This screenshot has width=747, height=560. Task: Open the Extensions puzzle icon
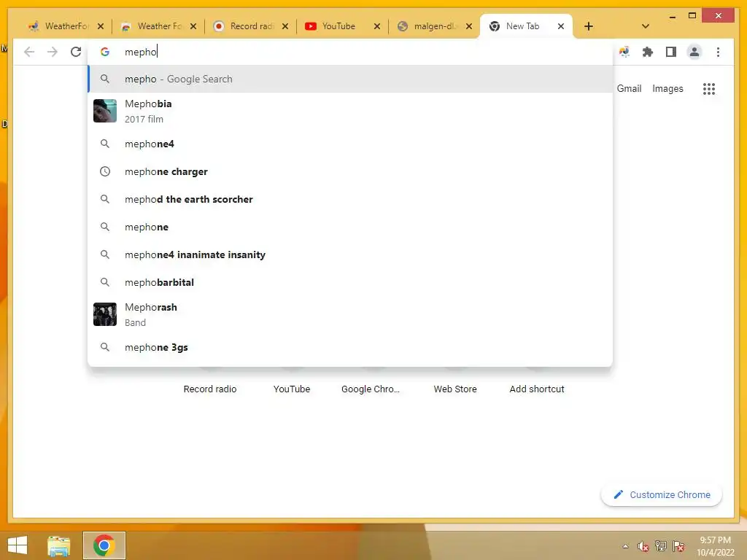click(648, 52)
